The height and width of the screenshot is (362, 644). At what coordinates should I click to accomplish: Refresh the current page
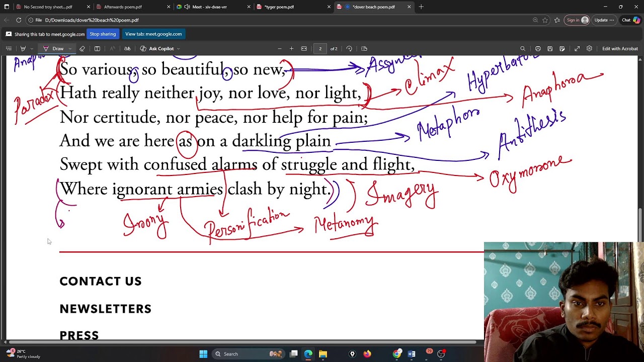(x=19, y=20)
